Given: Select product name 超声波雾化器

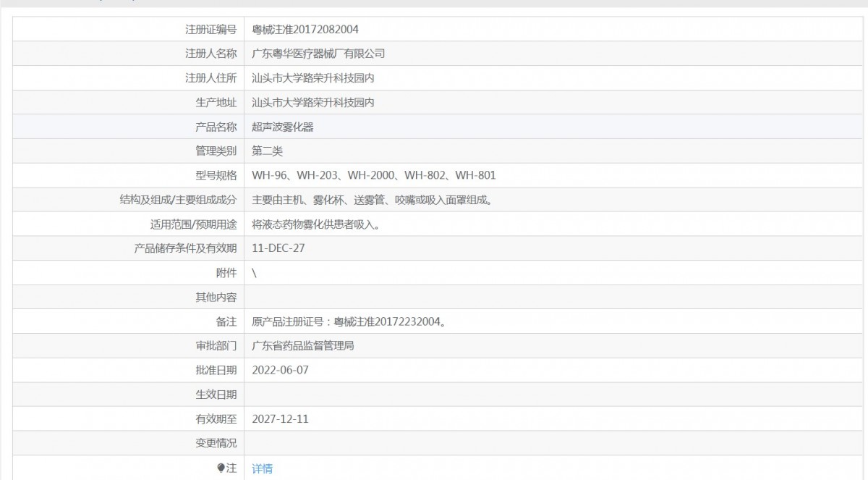Looking at the screenshot, I should [283, 127].
